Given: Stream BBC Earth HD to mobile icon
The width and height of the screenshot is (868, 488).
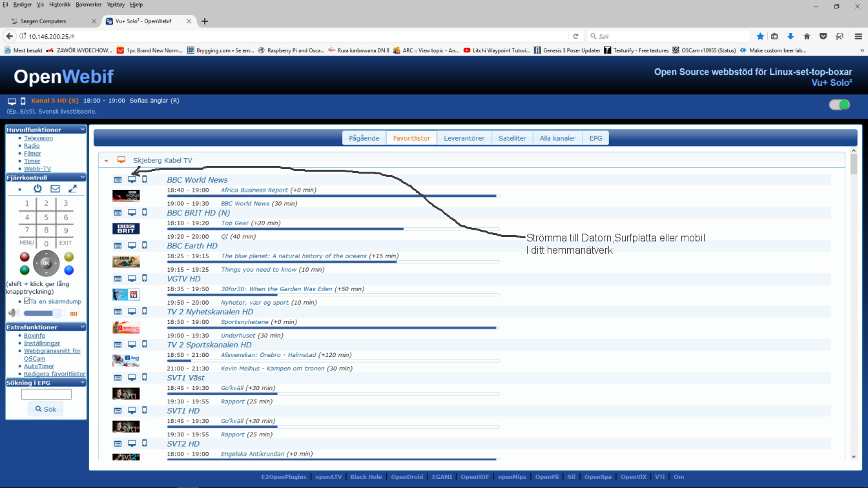Looking at the screenshot, I should point(145,245).
